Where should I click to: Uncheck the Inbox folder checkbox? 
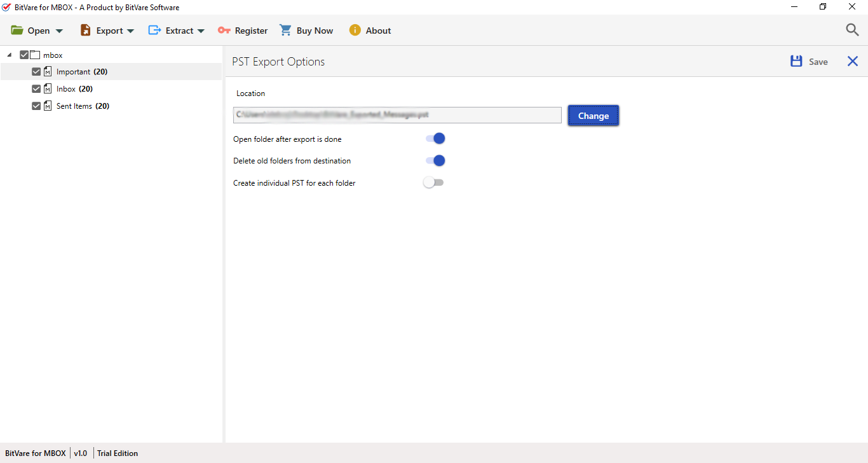coord(36,89)
